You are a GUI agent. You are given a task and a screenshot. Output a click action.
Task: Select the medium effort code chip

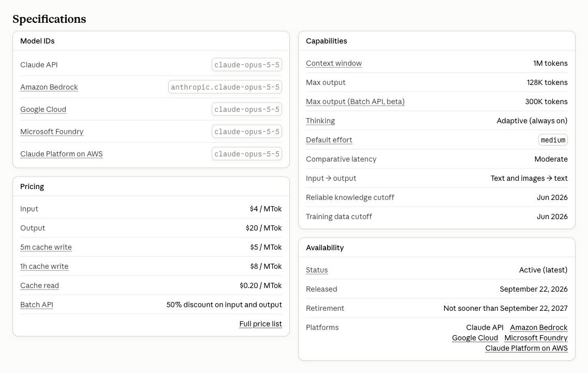click(x=553, y=140)
